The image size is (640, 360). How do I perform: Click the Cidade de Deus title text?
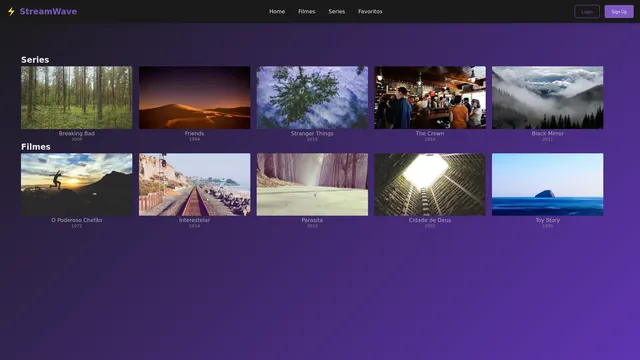pyautogui.click(x=430, y=220)
